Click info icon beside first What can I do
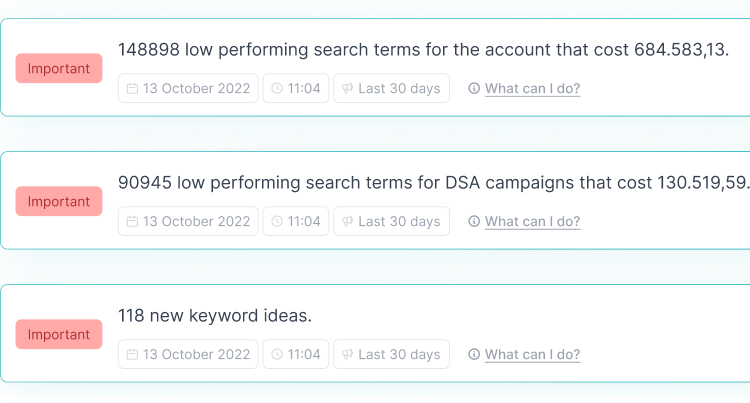 pyautogui.click(x=474, y=88)
